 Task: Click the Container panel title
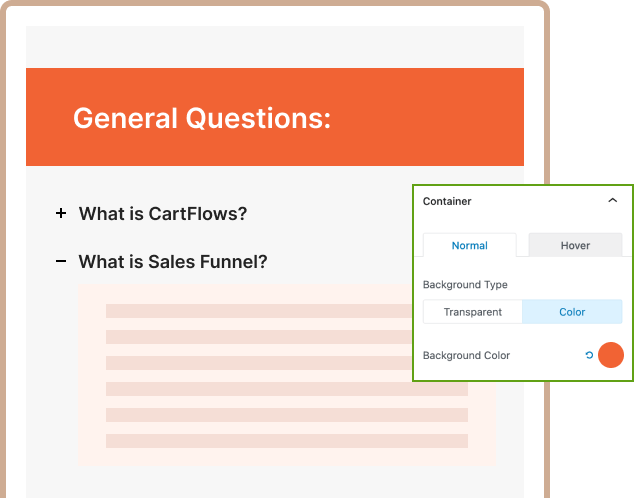[x=447, y=201]
